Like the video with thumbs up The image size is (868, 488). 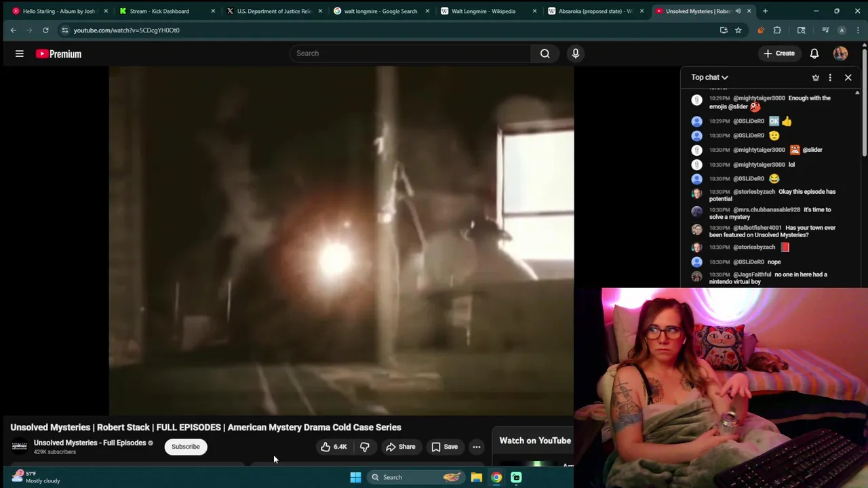point(334,447)
